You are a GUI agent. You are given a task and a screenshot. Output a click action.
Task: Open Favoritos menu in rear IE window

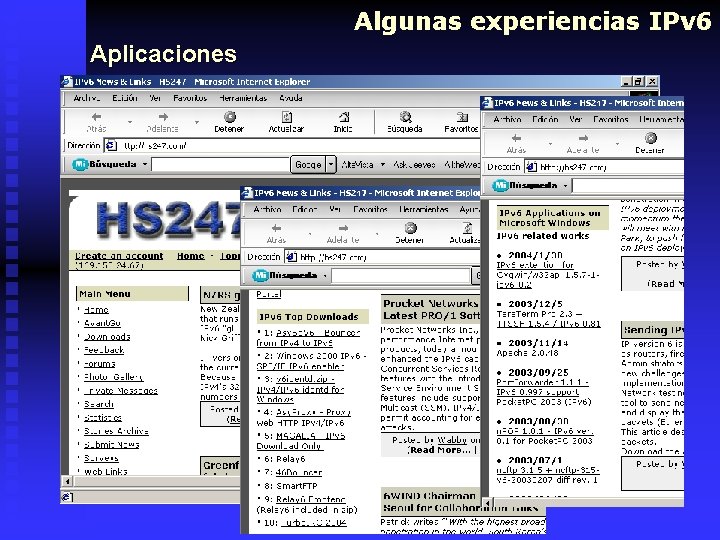tap(190, 98)
